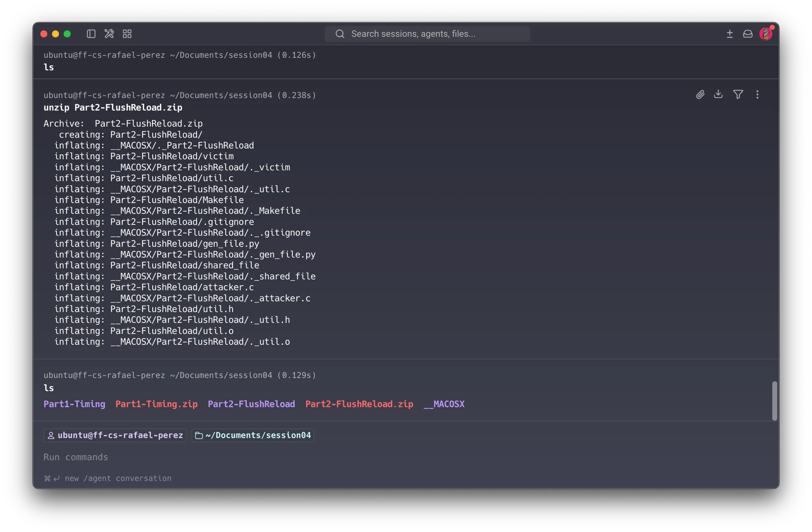
Task: Open the user avatar profile
Action: [x=766, y=34]
